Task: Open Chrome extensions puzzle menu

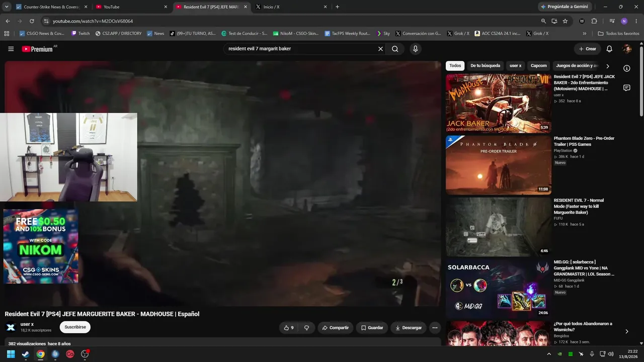Action: point(594,21)
